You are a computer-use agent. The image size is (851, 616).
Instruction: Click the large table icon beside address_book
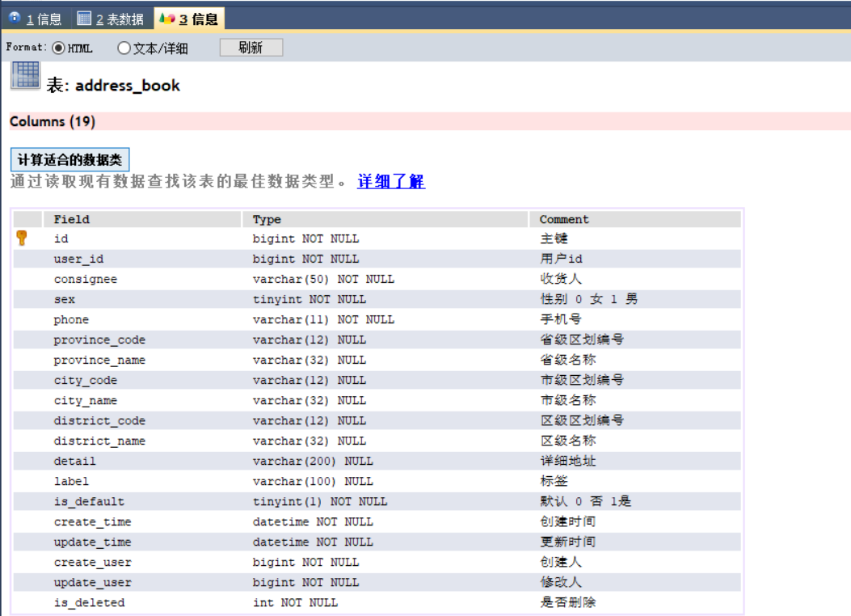coord(26,75)
